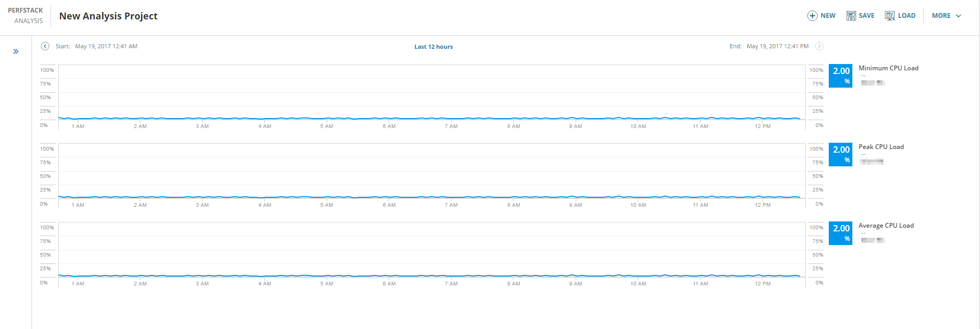This screenshot has width=980, height=329.
Task: Click the NEW plus circle icon
Action: (812, 16)
